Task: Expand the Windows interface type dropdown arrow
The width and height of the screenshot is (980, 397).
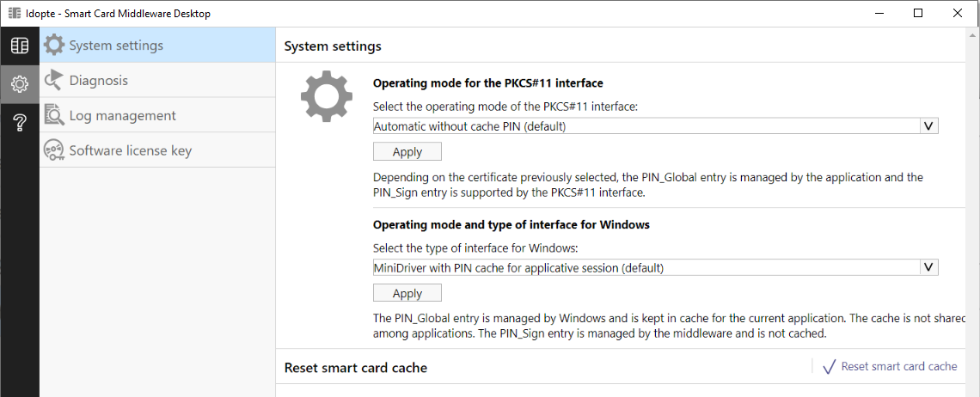Action: (x=928, y=267)
